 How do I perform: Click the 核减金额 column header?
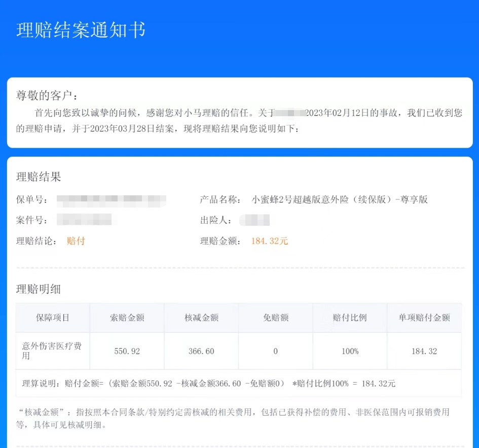pos(201,318)
